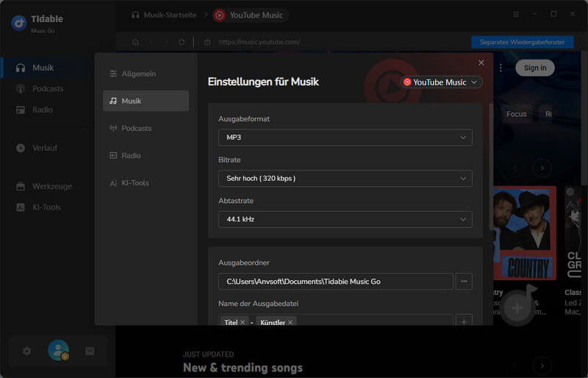Click the settings gear icon
The image size is (588, 378).
(x=26, y=351)
